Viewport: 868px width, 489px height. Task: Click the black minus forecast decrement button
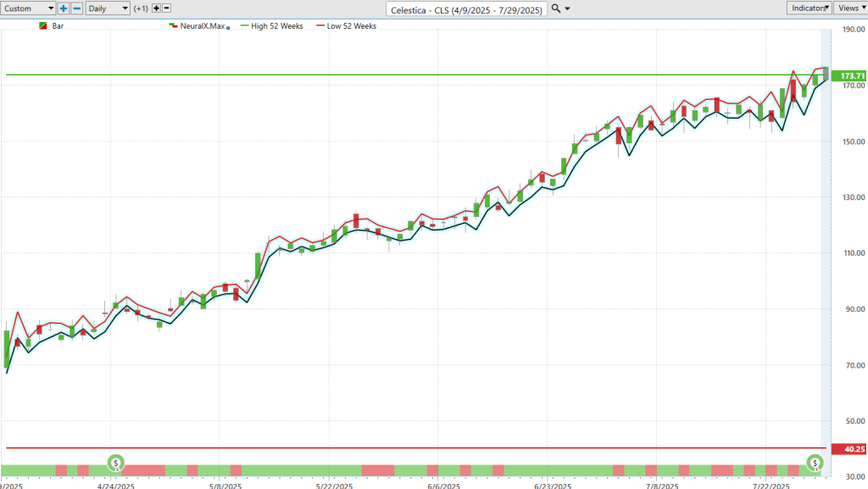coord(166,8)
